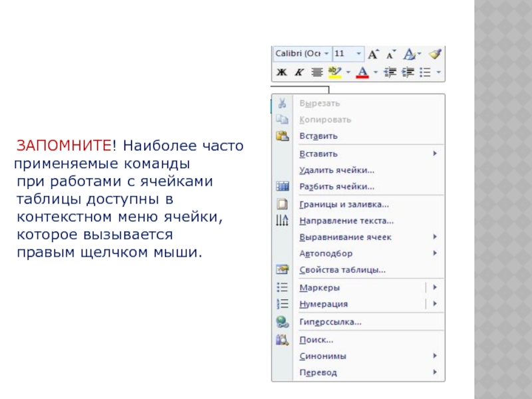Expand the font color dropdown arrow
532x399 pixels.
pyautogui.click(x=375, y=72)
